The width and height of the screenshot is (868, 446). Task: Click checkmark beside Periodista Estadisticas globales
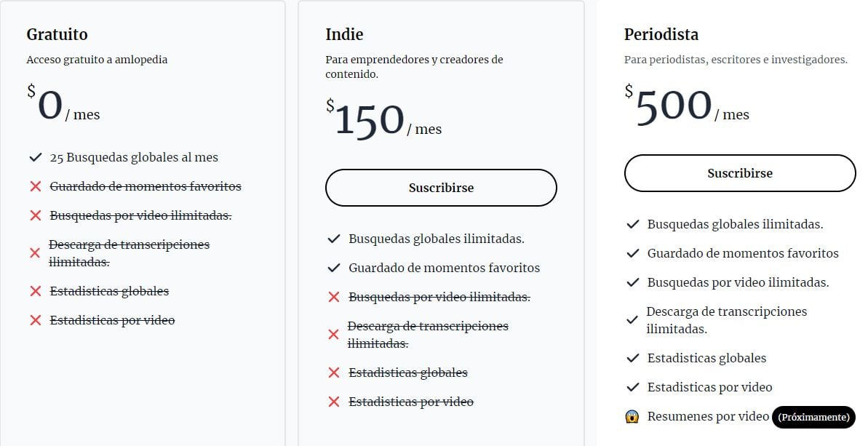click(x=633, y=358)
